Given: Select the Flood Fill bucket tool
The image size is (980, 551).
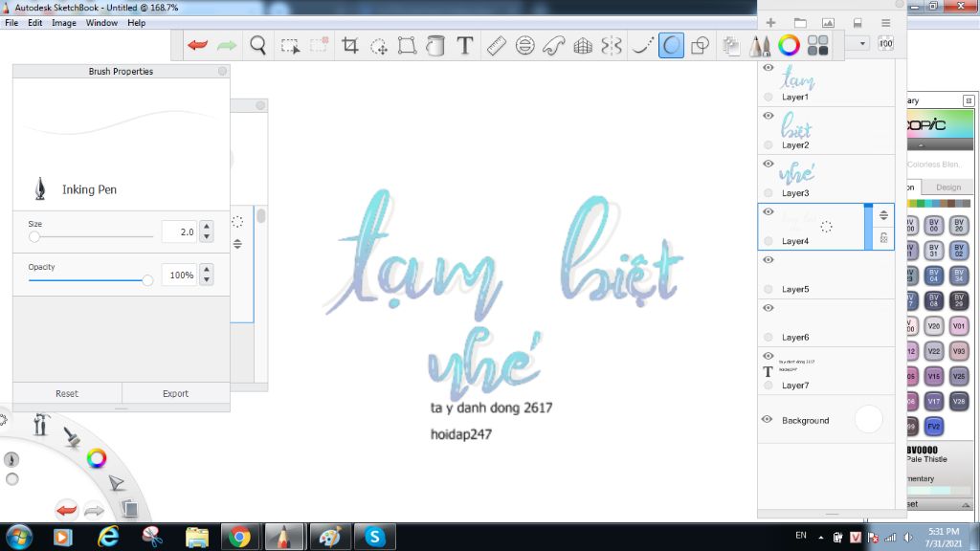Looking at the screenshot, I should [435, 45].
